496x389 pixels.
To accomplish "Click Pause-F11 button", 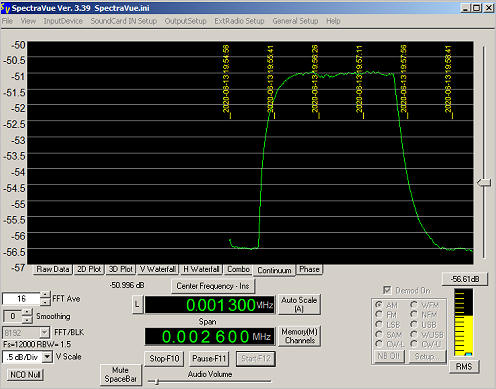I will pyautogui.click(x=209, y=359).
